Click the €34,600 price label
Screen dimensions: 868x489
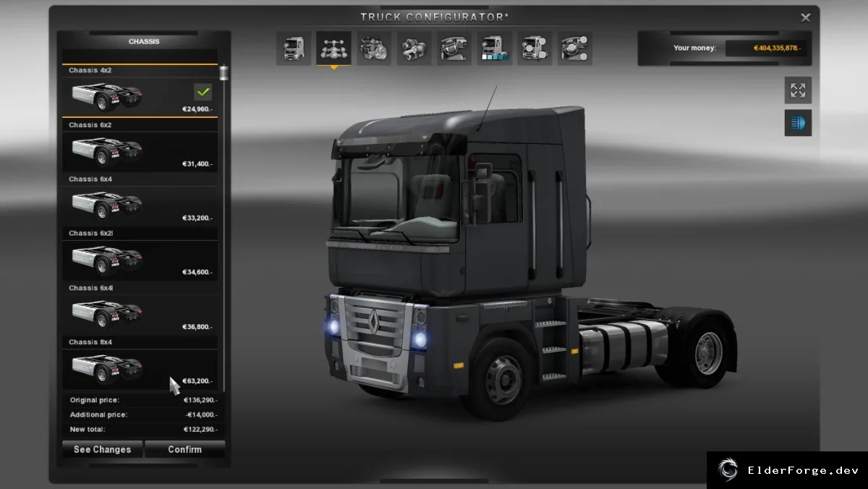coord(197,273)
